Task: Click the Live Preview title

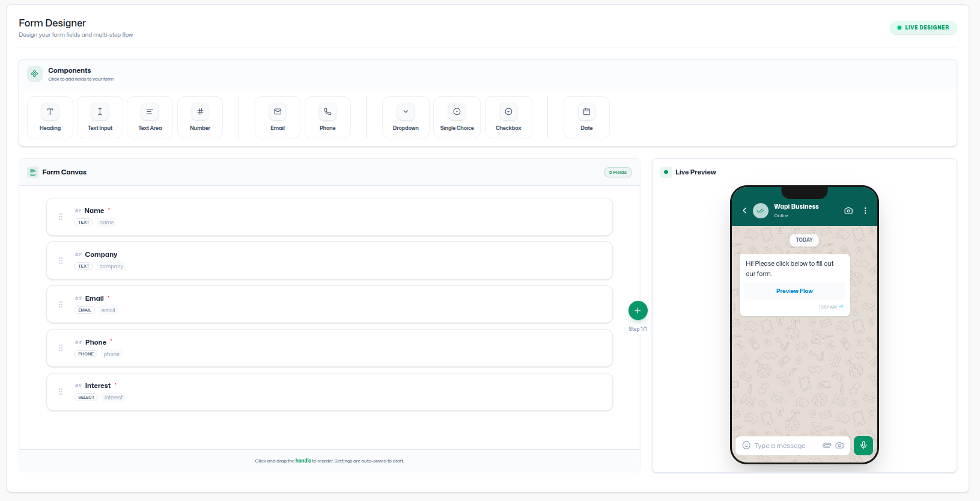Action: (696, 172)
